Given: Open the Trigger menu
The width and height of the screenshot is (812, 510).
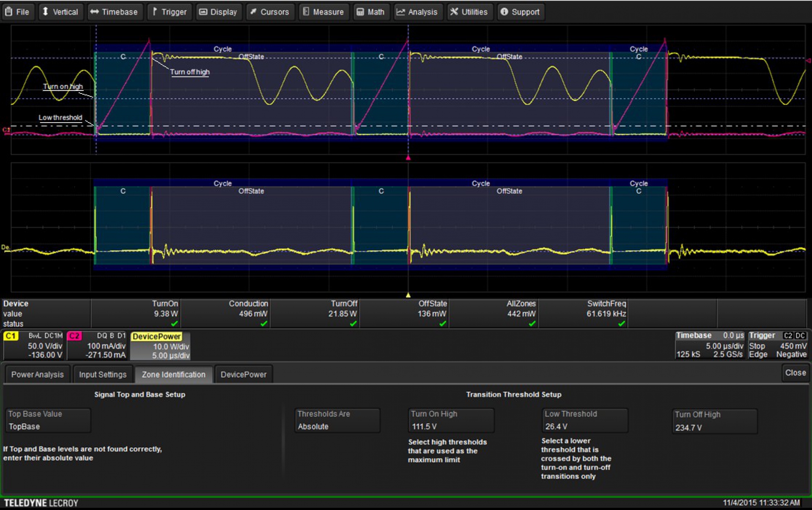Looking at the screenshot, I should [169, 12].
